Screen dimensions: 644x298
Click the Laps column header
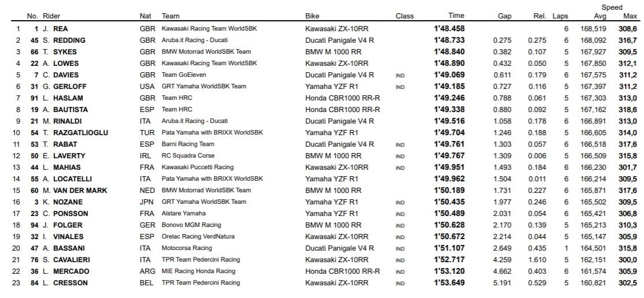click(x=560, y=16)
